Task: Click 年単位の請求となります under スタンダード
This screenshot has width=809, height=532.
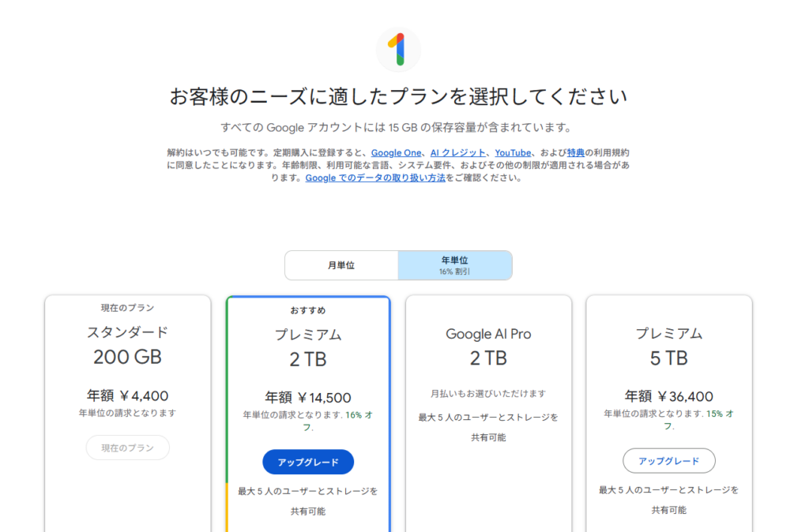Action: [x=127, y=413]
